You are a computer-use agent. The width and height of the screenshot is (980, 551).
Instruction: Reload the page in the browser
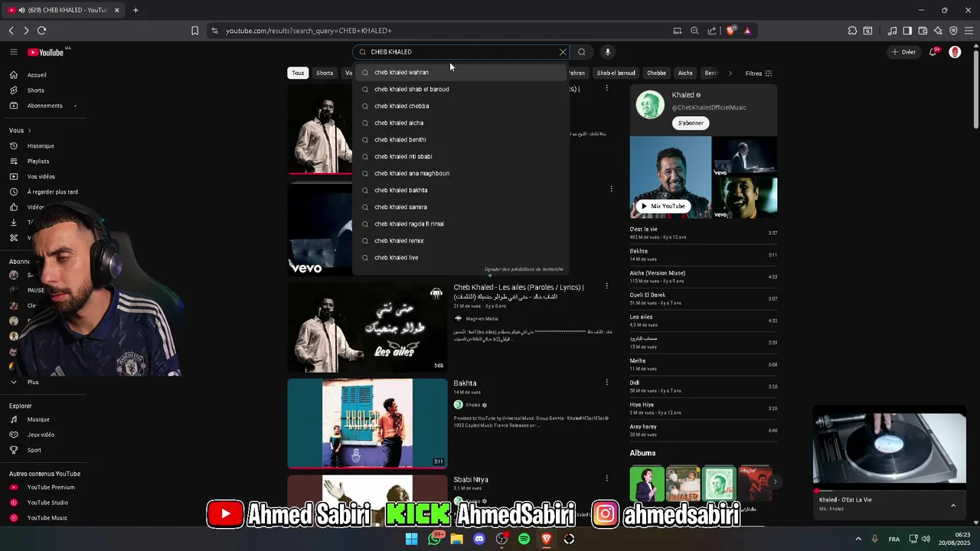pyautogui.click(x=41, y=31)
